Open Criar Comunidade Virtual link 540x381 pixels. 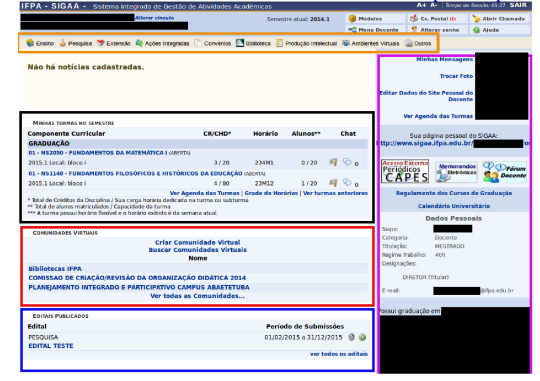197,242
